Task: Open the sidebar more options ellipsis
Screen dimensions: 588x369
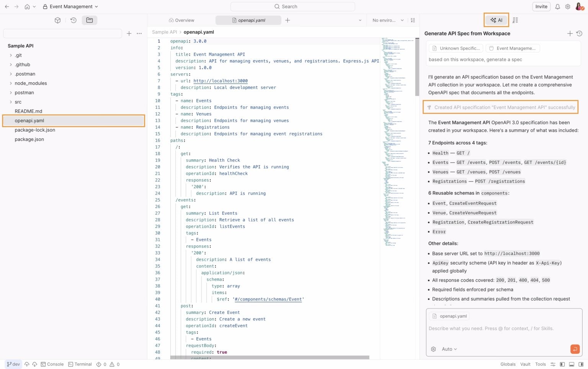Action: click(x=139, y=34)
